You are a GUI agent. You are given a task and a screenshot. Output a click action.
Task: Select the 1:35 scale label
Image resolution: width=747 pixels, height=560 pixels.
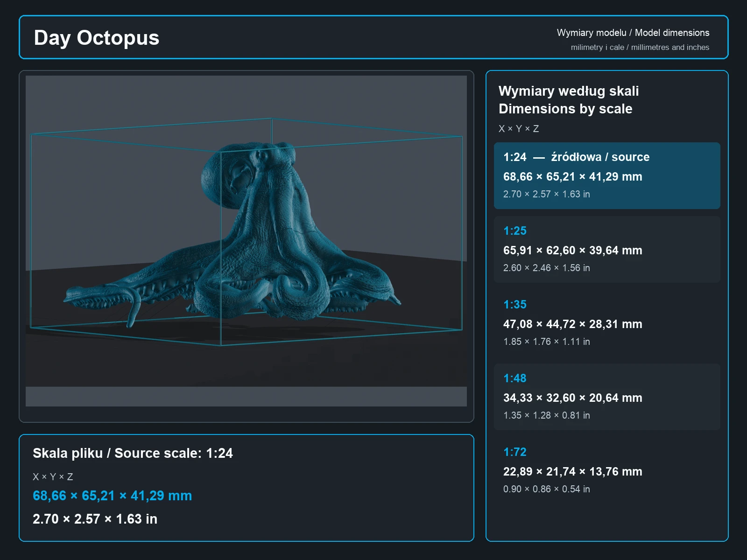tap(514, 305)
